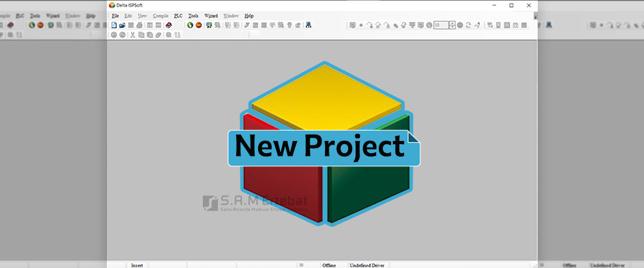Click the numeric field showing 10
This screenshot has height=268, width=644.
[x=441, y=25]
